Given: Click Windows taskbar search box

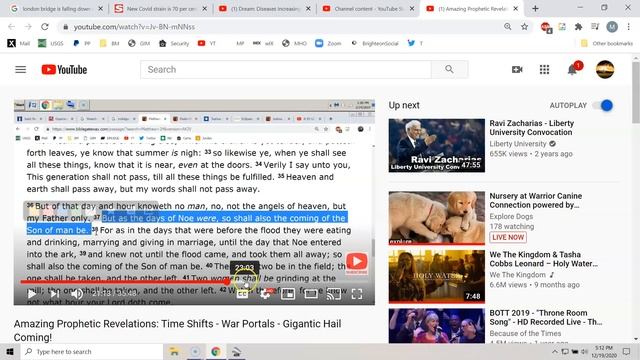Looking at the screenshot, I should coord(92,351).
